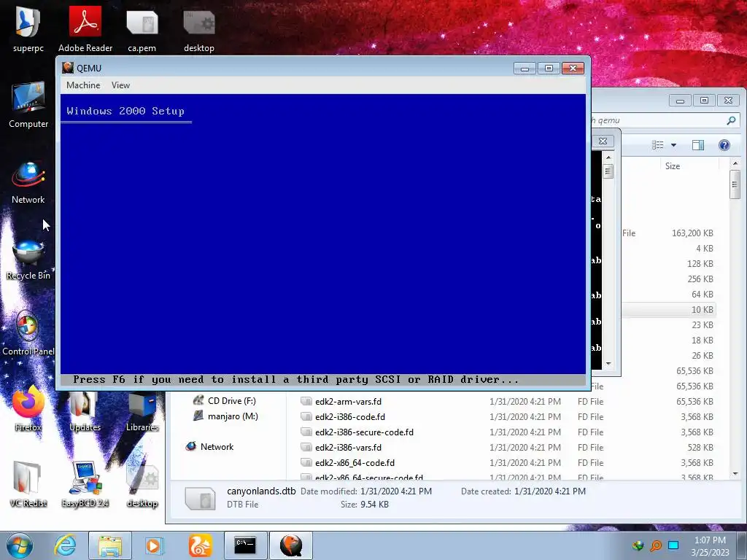Open the Windows Start menu orb

coord(20,545)
